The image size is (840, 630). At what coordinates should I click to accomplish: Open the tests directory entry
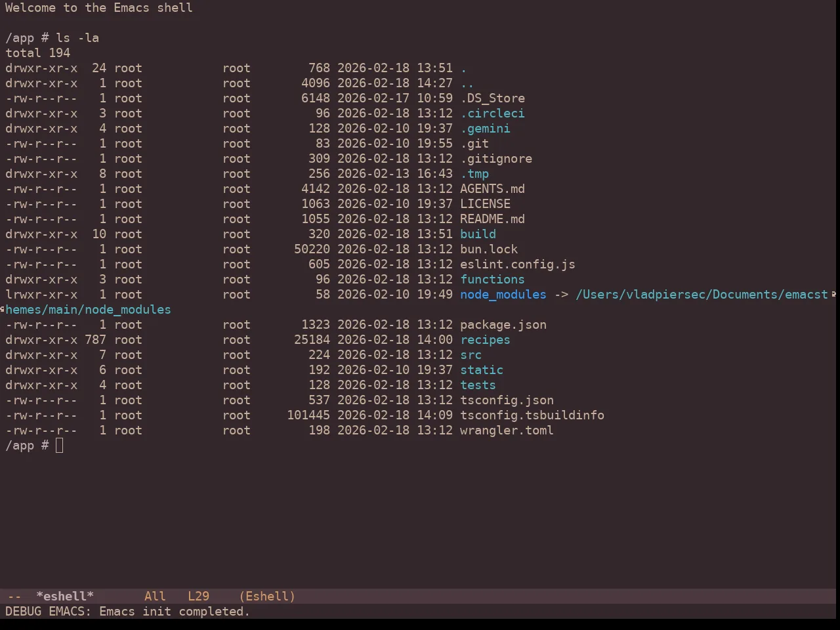pyautogui.click(x=478, y=385)
